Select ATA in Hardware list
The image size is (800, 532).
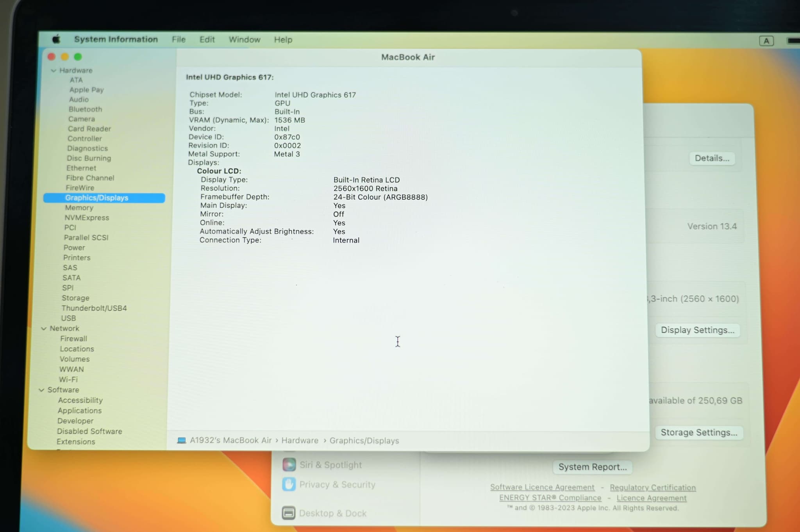tap(76, 80)
